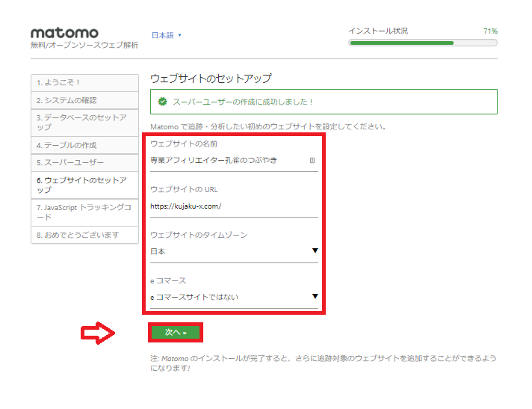Select step 1. ようこそ!
Viewport: 532px width, 409px height.
pos(84,83)
